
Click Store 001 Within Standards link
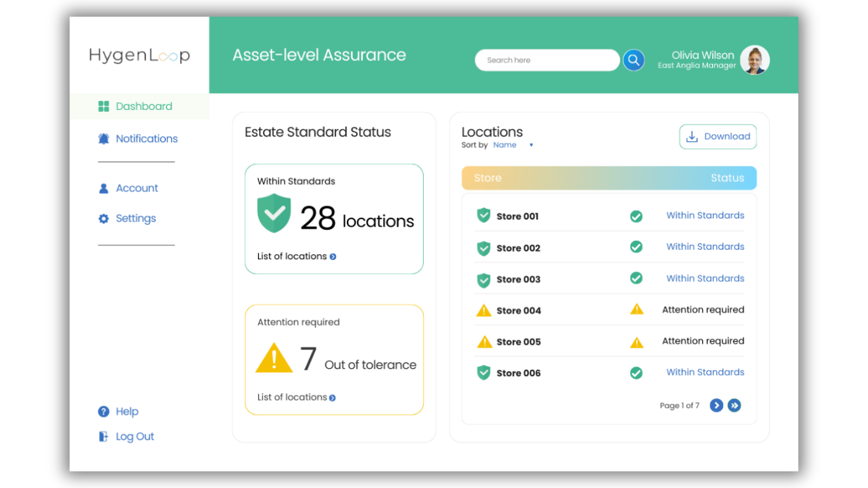coord(705,215)
